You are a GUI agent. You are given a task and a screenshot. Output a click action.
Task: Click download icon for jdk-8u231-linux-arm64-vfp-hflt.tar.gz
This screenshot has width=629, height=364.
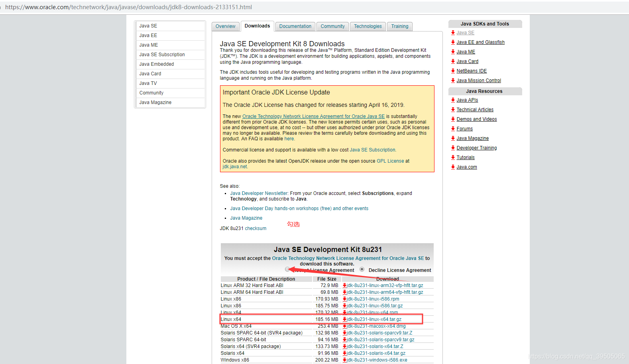point(345,292)
